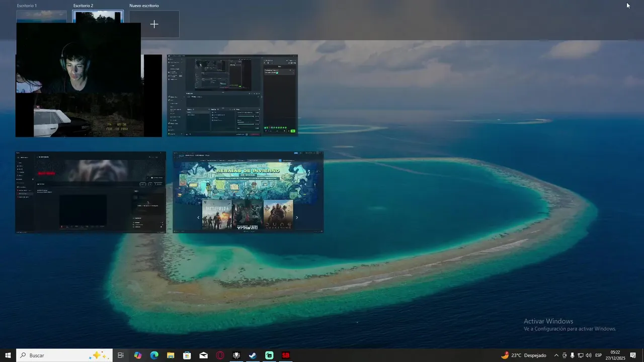Add a new desktop with plus button
Viewport: 644px width, 362px height.
click(154, 24)
